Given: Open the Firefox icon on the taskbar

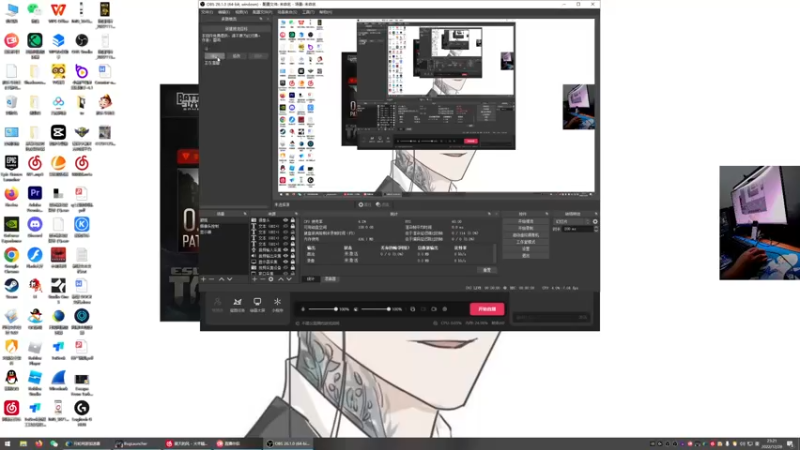Looking at the screenshot, I should 39,444.
